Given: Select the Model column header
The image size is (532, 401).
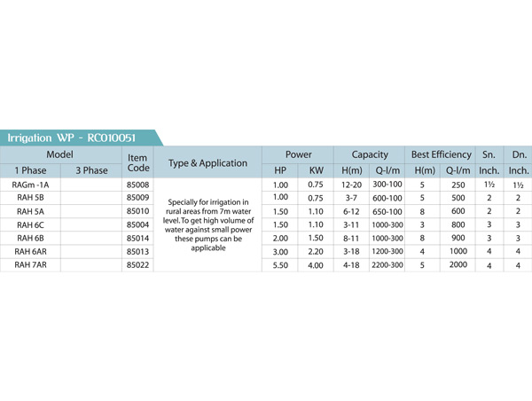Looking at the screenshot, I should (59, 154).
